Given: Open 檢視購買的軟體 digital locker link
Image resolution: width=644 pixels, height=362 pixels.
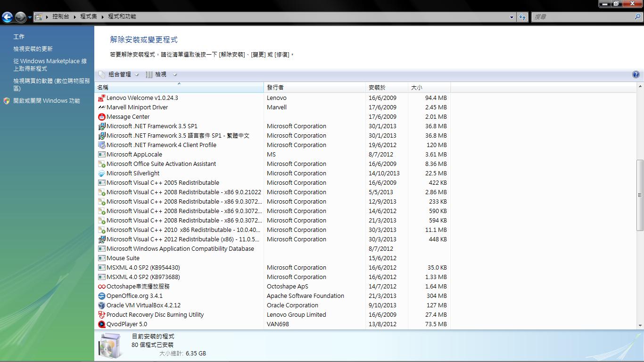Looking at the screenshot, I should [51, 85].
